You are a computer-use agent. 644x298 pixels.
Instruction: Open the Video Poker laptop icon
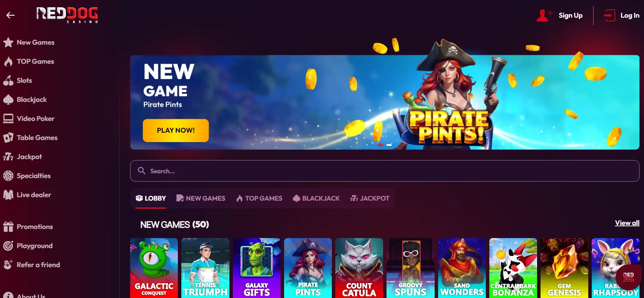[8, 119]
